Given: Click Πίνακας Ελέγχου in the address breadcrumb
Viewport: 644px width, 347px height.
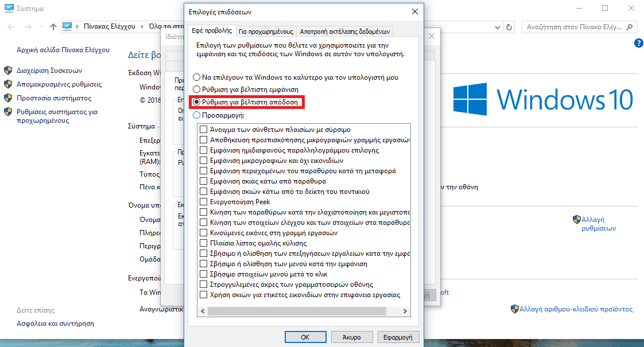Looking at the screenshot, I should click(109, 26).
